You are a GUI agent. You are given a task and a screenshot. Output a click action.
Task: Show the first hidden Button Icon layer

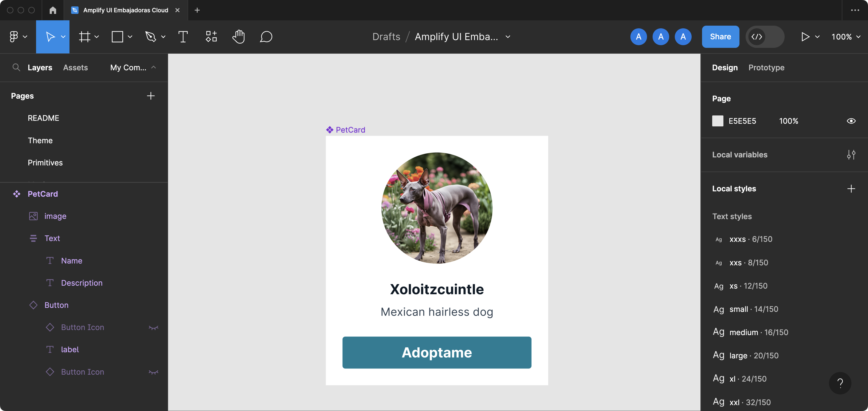[x=153, y=327]
